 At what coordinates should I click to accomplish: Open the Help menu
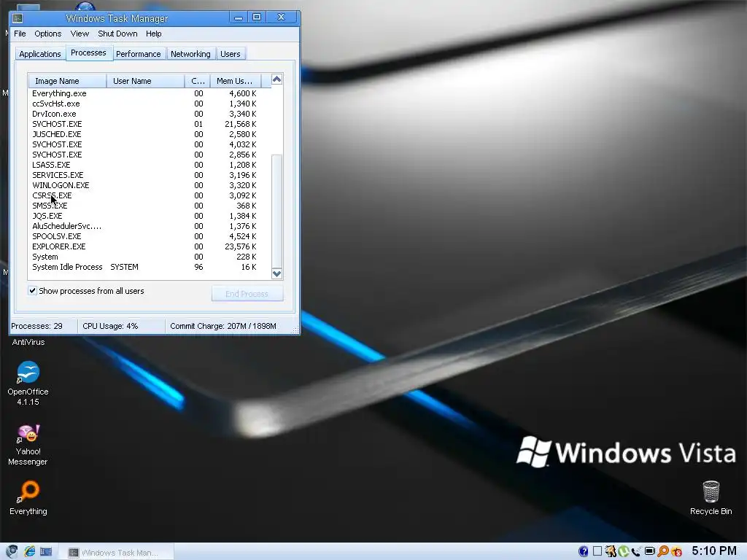(x=153, y=34)
